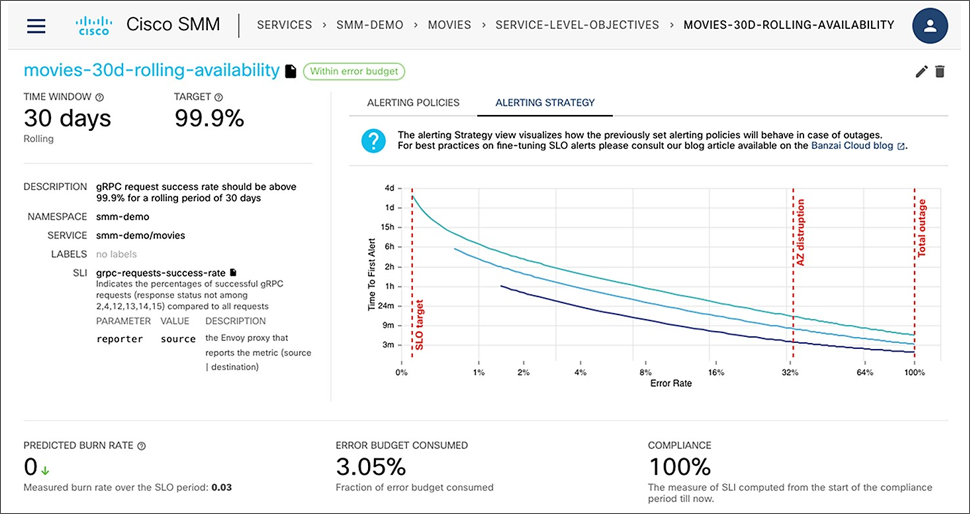Viewport: 970px width, 514px height.
Task: Click the Cisco logo
Action: (x=93, y=25)
